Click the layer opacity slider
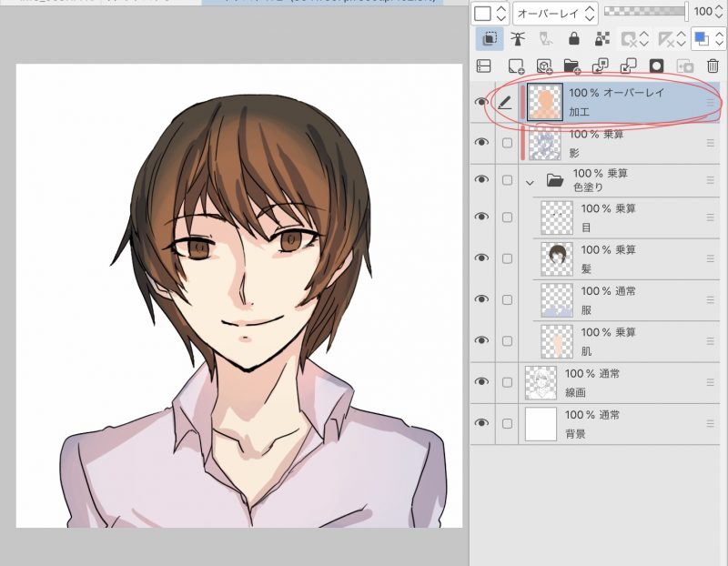This screenshot has height=566, width=728. [x=646, y=12]
